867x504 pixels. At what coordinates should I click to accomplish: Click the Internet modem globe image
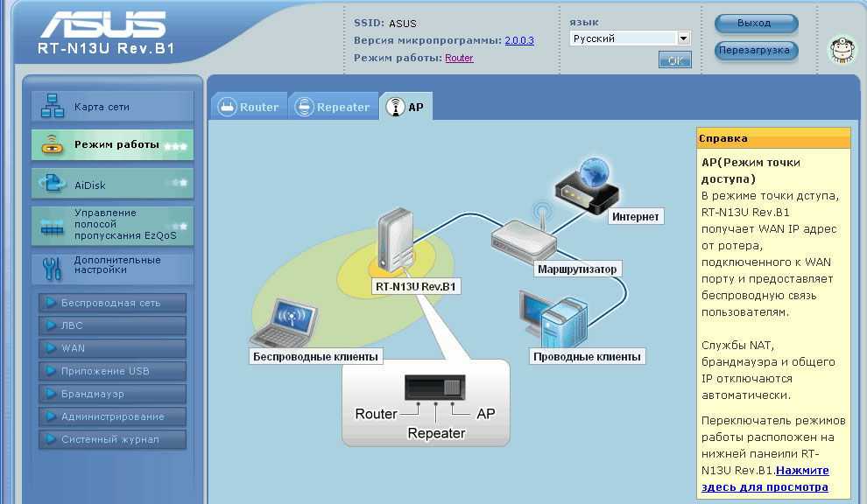click(588, 185)
